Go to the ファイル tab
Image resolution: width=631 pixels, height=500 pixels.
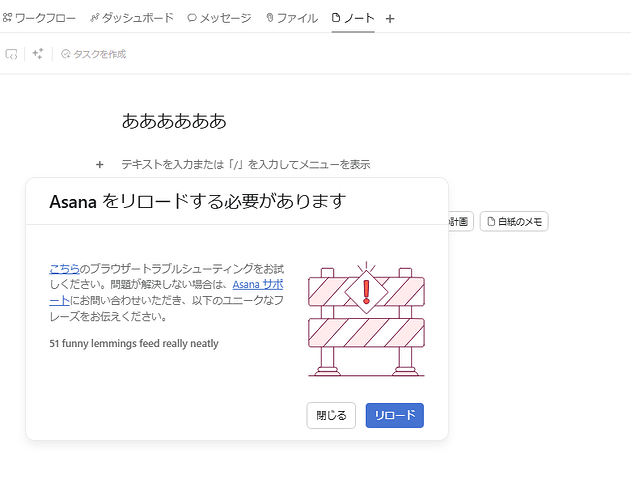(292, 18)
